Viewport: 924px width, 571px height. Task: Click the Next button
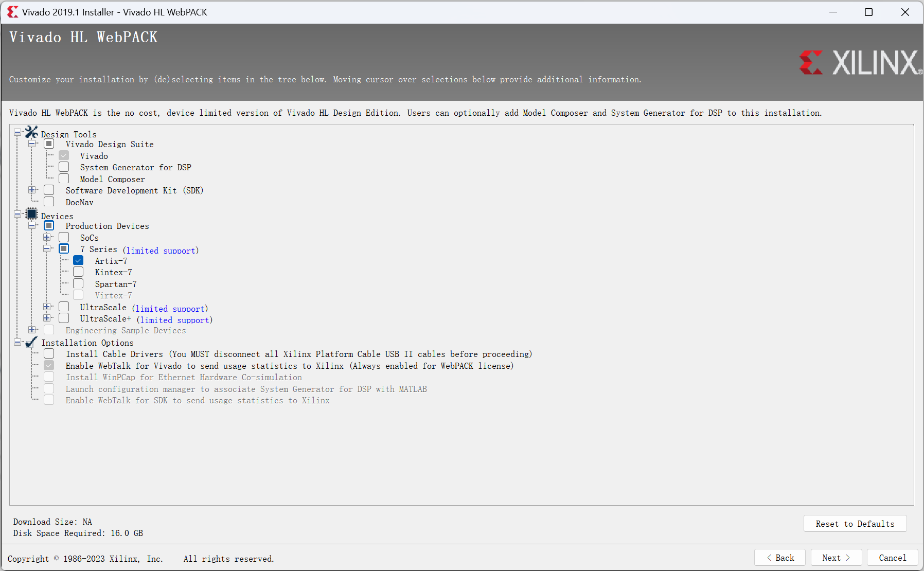click(x=836, y=558)
